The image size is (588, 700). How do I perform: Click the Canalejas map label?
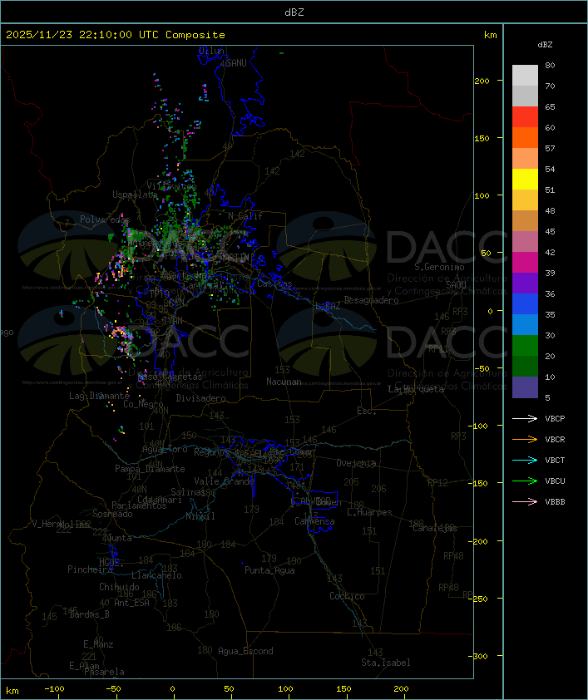tap(435, 528)
